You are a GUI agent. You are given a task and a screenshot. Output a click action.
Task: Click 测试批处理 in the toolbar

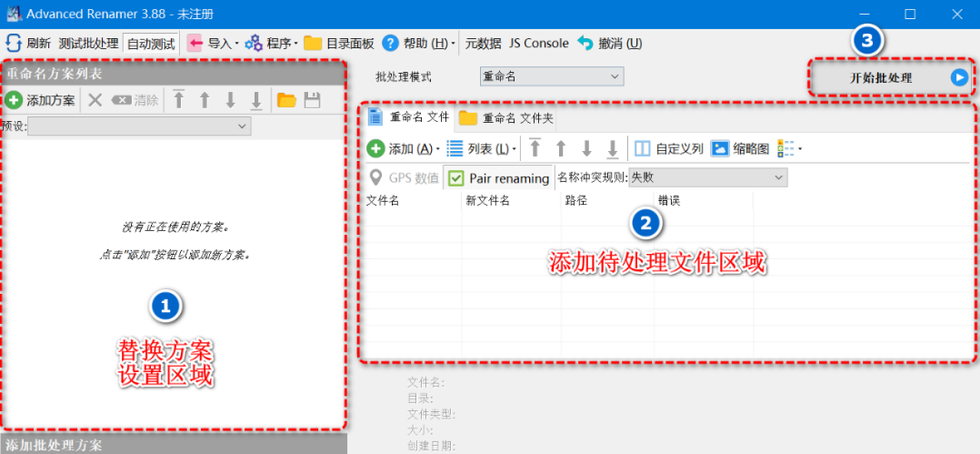(x=88, y=43)
